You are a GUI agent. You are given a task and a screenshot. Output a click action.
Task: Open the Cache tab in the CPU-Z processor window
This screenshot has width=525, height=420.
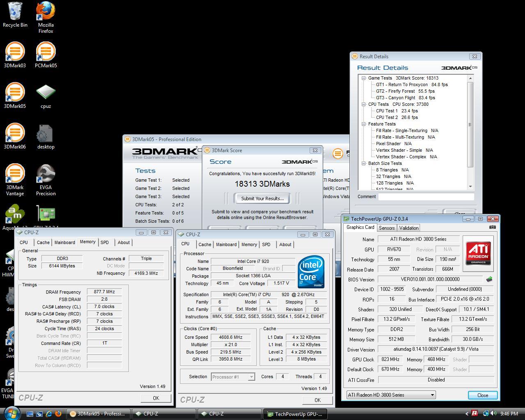tap(205, 244)
